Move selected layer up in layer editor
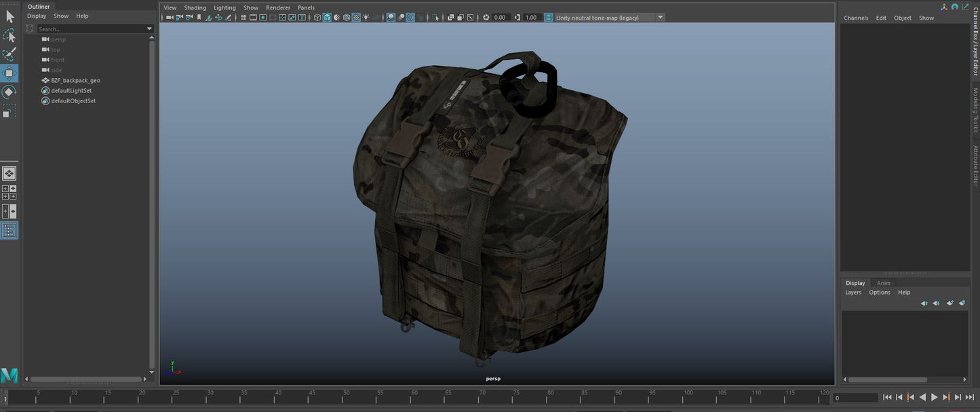Screen dimensions: 980x412 [924, 303]
